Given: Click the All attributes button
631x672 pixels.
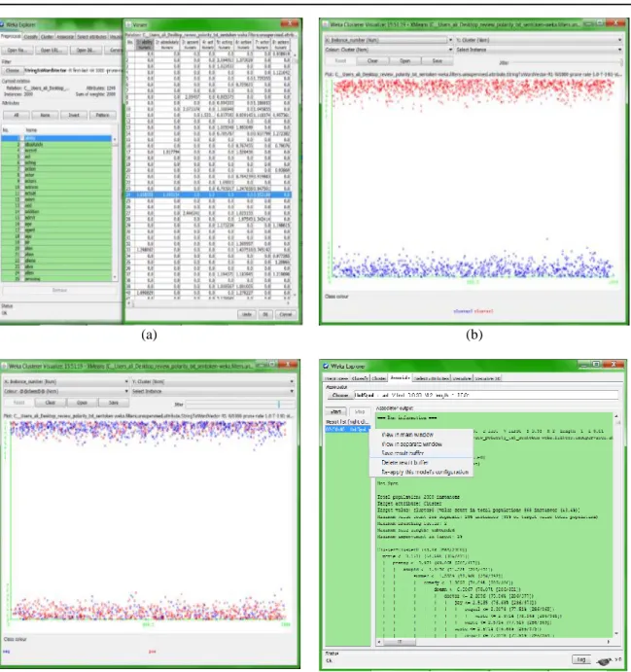Looking at the screenshot, I should coord(17,115).
